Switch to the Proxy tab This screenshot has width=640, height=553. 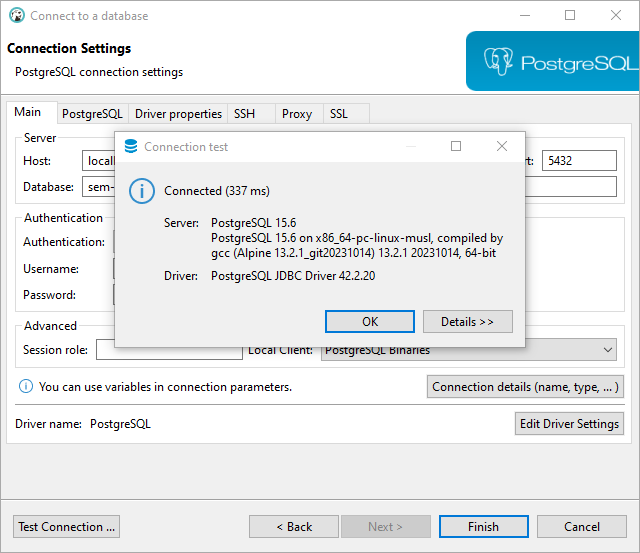point(297,114)
